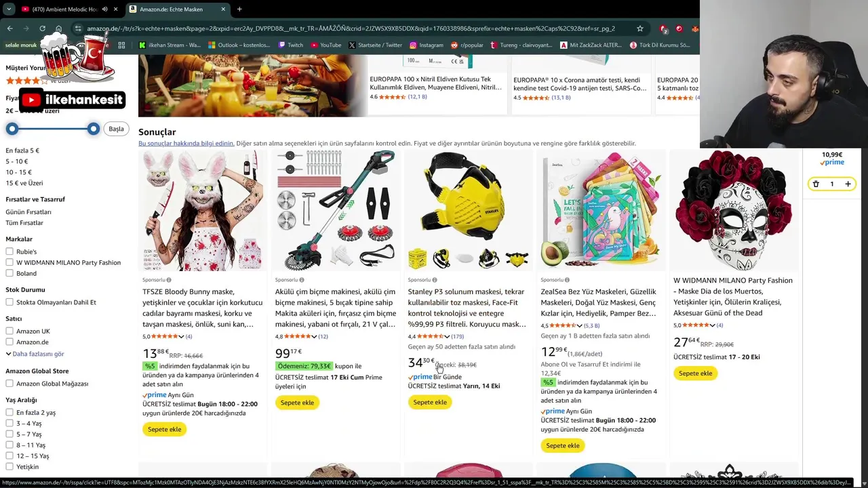
Task: Bookmark this page with the star icon
Action: [x=639, y=28]
